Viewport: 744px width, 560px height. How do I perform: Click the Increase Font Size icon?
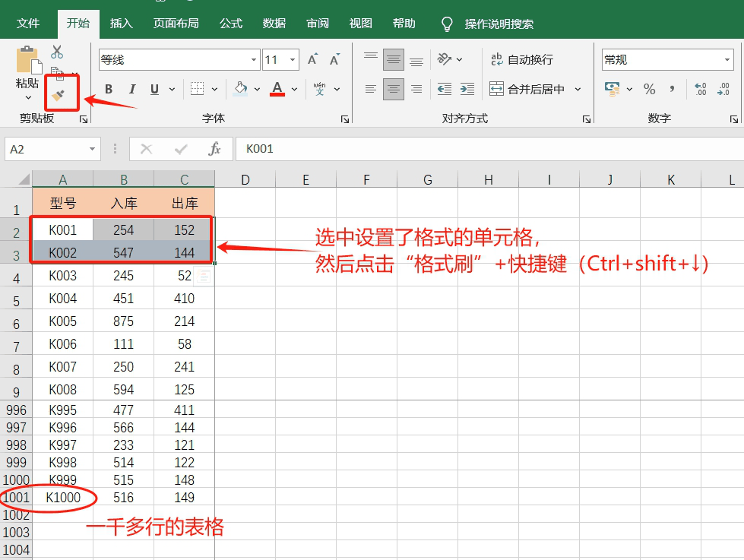pyautogui.click(x=312, y=59)
